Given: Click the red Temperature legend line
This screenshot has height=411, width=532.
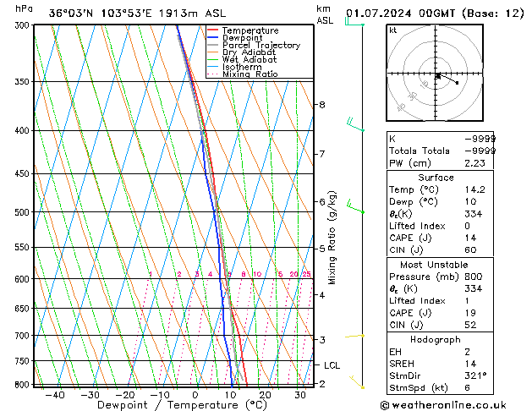Looking at the screenshot, I should coord(213,30).
